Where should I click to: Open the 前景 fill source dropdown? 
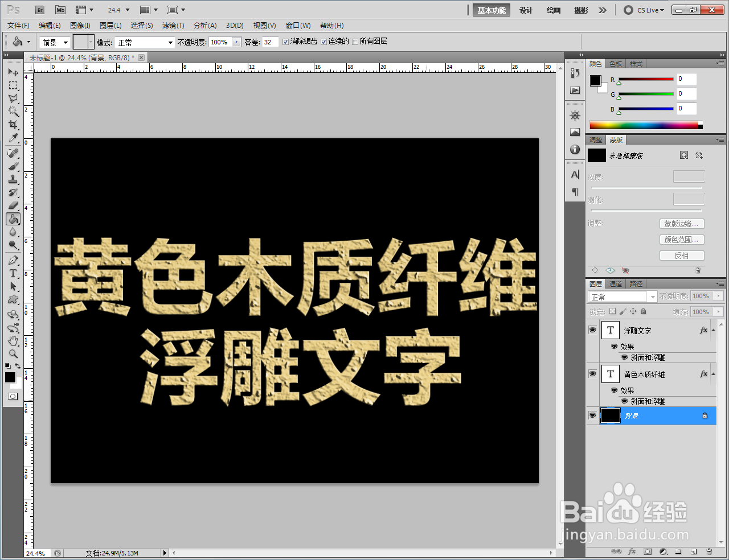coord(55,42)
